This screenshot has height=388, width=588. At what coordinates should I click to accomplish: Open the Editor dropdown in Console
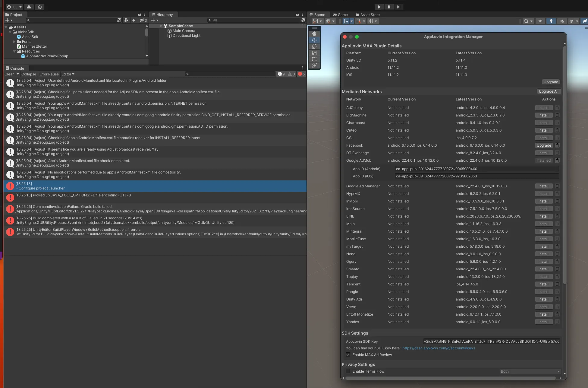click(68, 74)
